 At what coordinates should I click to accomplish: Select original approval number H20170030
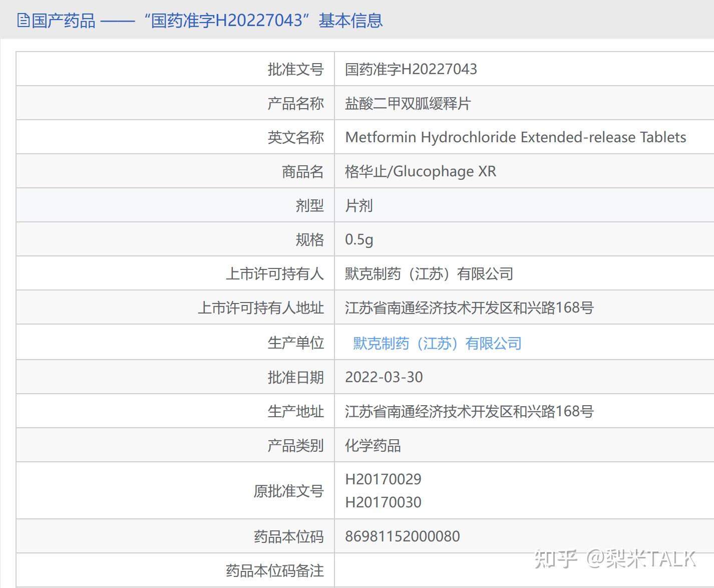click(383, 502)
